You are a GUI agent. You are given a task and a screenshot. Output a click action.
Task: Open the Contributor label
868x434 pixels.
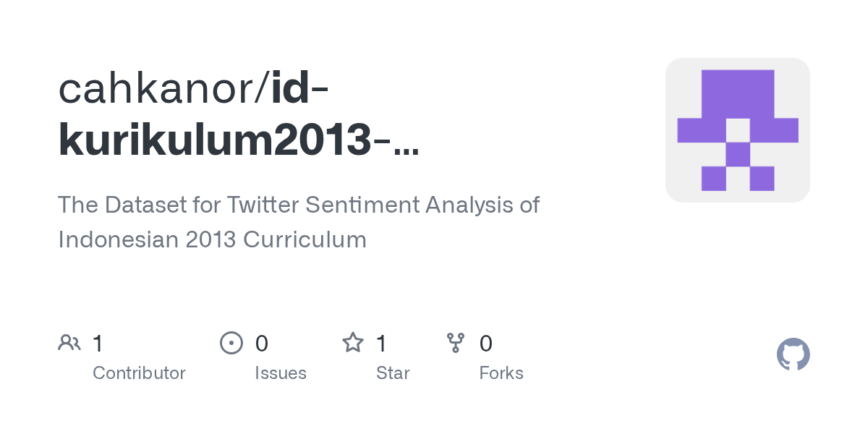click(x=139, y=373)
